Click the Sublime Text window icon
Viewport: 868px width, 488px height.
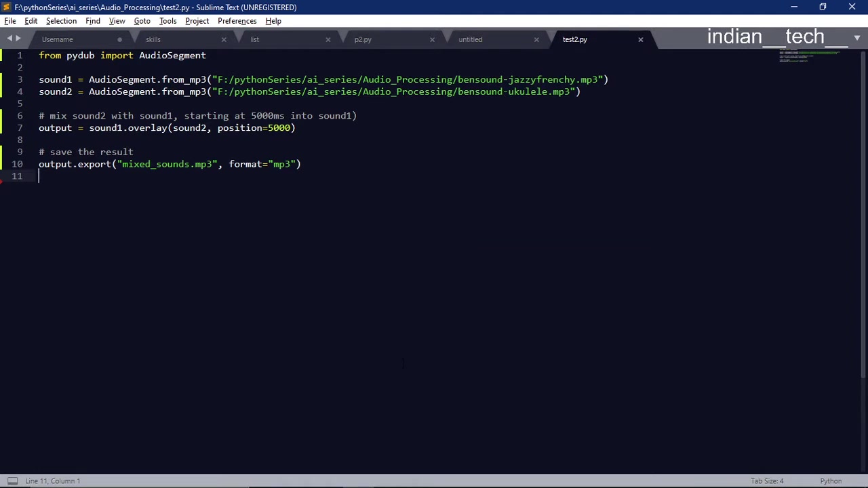(6, 7)
